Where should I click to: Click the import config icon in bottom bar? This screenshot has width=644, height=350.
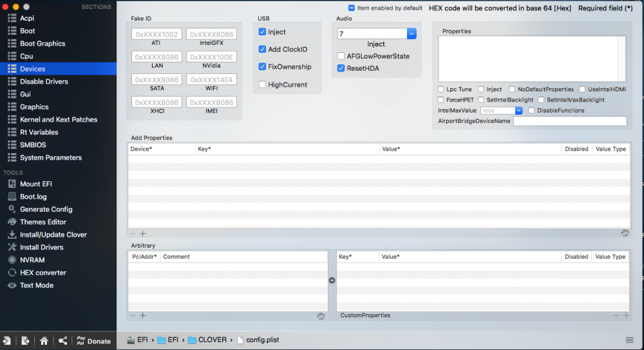[7, 340]
